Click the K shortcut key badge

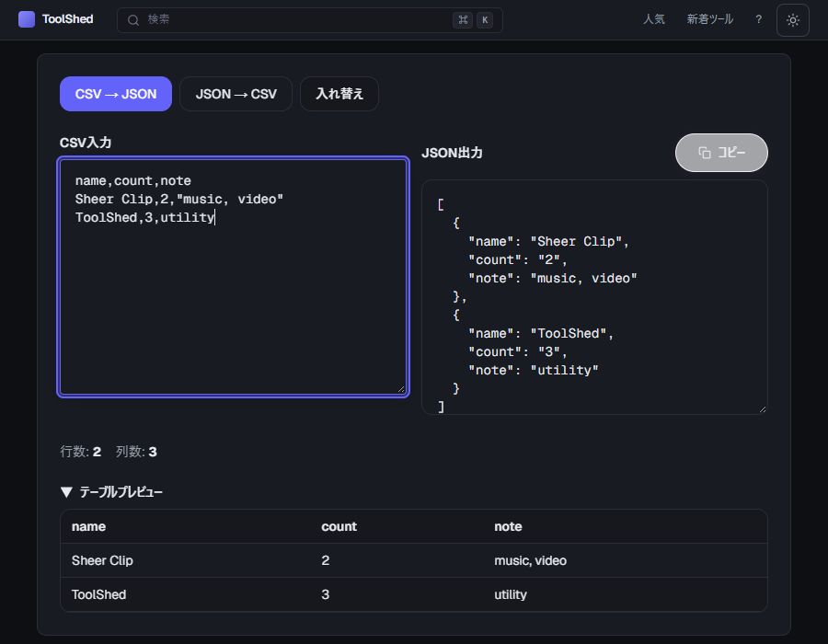485,20
